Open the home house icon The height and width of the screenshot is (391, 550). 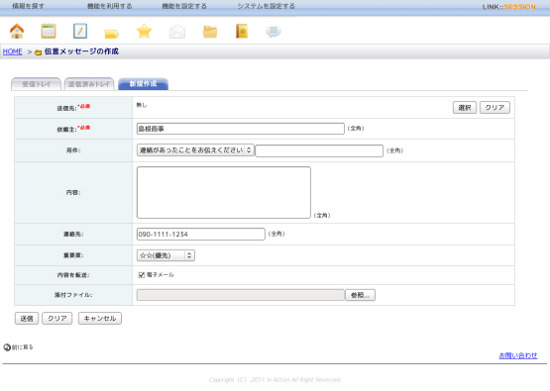tap(17, 31)
